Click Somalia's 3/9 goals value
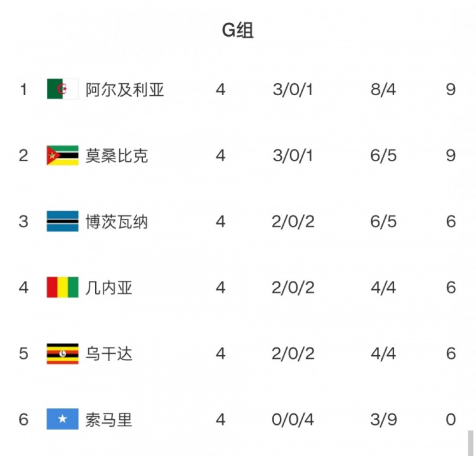Viewport: 476px width, 456px height. click(383, 419)
